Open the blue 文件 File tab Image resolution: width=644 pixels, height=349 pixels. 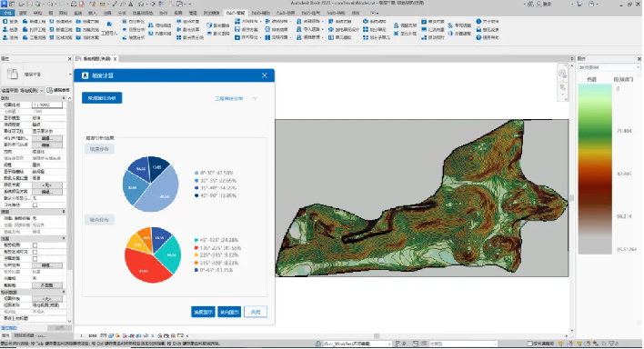7,13
